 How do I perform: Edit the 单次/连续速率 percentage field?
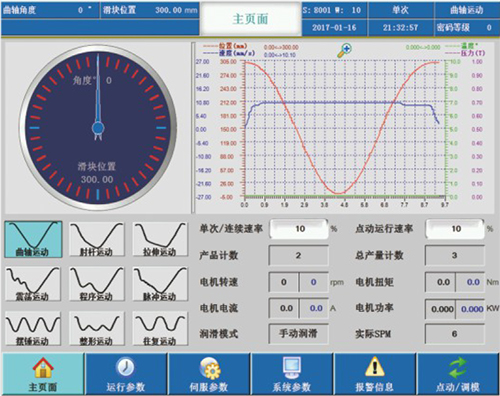(299, 229)
